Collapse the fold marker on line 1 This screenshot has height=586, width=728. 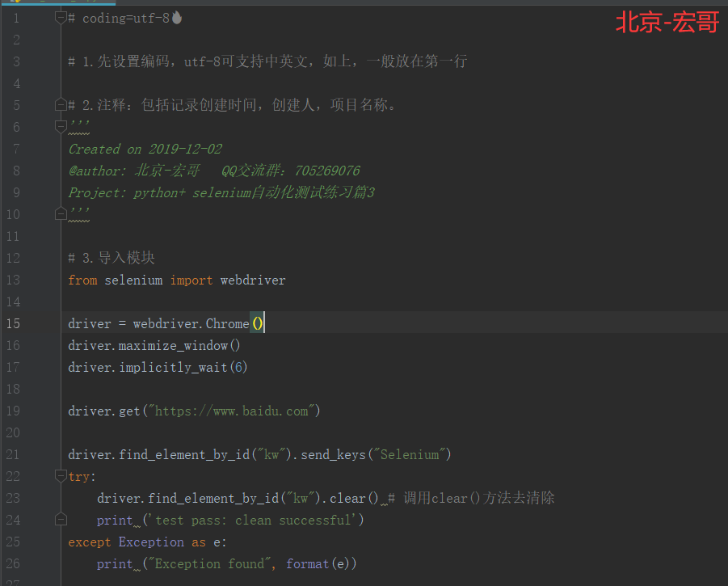click(x=61, y=18)
